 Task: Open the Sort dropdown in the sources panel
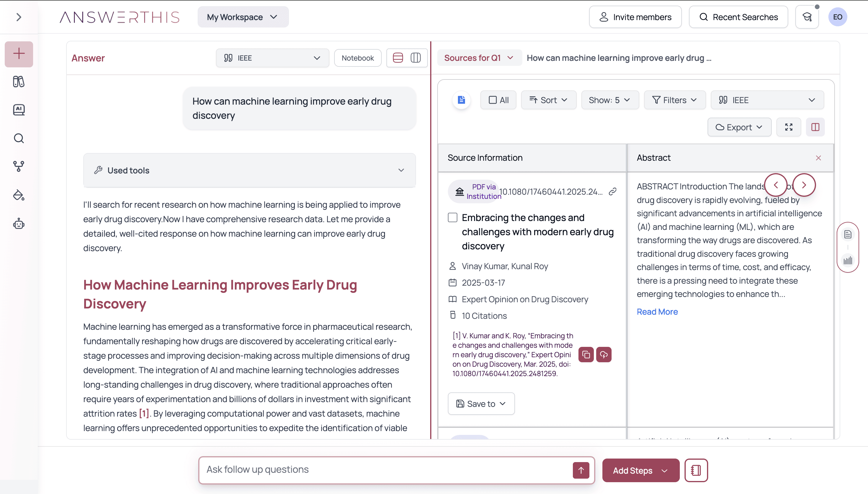[548, 100]
